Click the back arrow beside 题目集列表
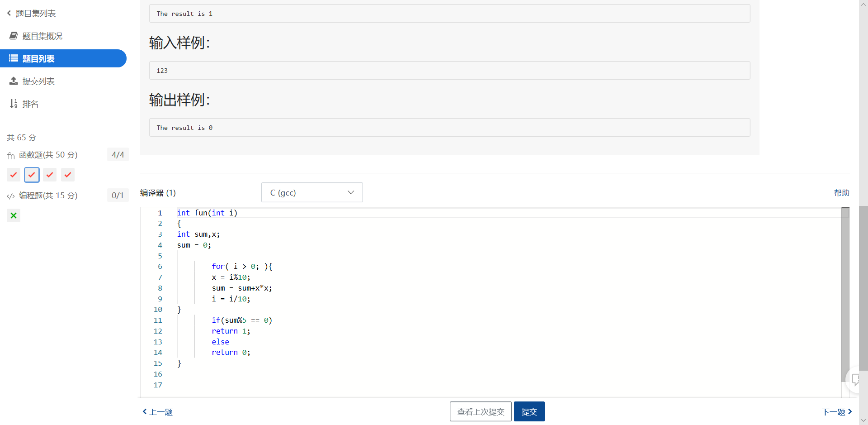 [9, 13]
